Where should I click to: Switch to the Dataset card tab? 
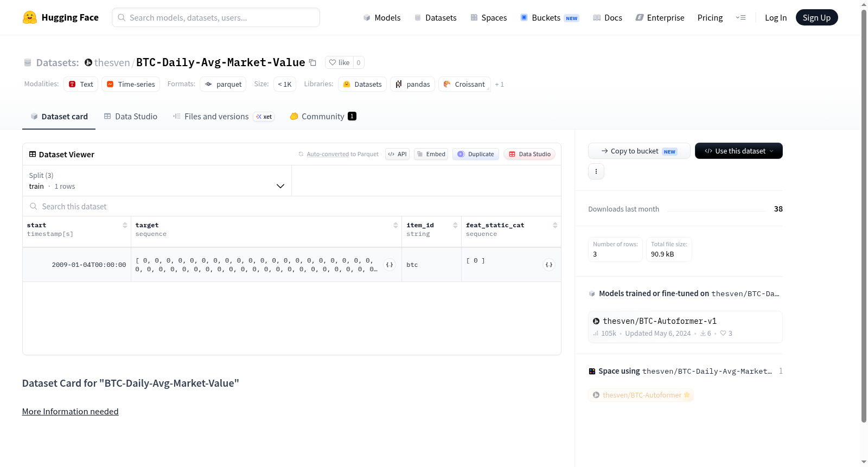59,116
